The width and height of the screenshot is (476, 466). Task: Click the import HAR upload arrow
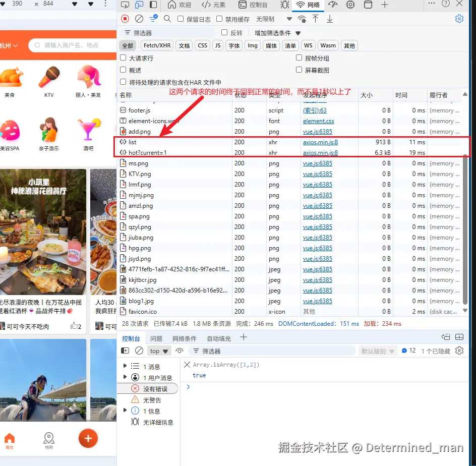point(316,19)
